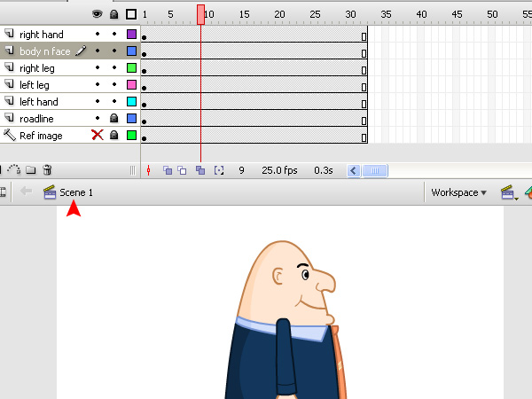Toggle visibility dot of roadline layer
The height and width of the screenshot is (399, 532).
(x=98, y=118)
